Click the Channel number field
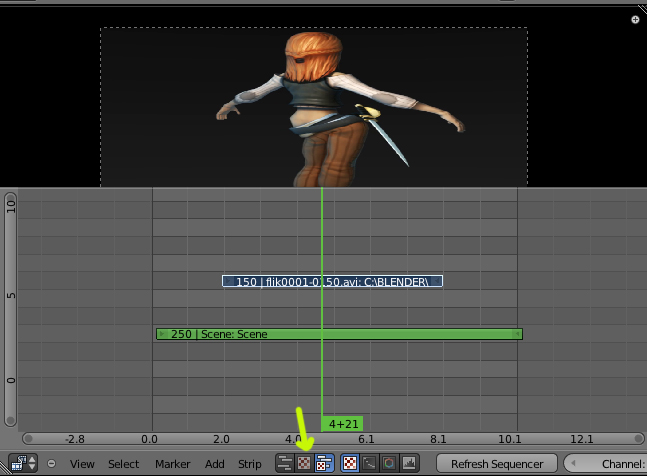The width and height of the screenshot is (647, 476). 605,464
